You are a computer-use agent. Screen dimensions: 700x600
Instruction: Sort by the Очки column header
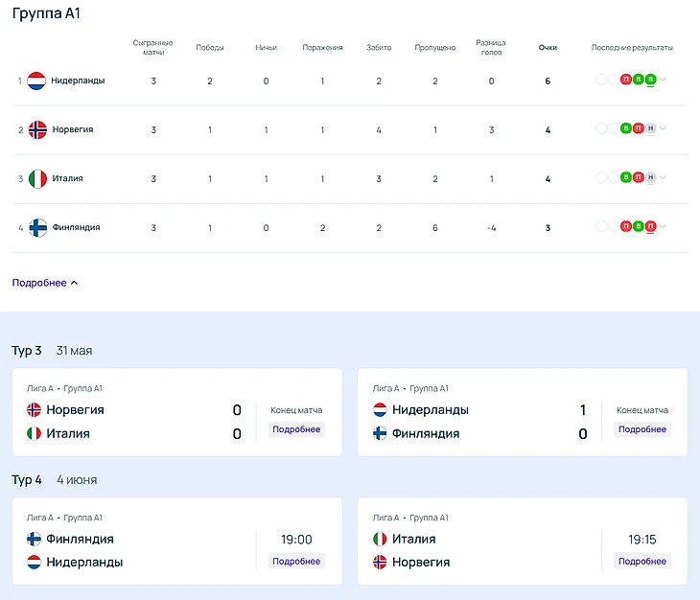(x=548, y=47)
